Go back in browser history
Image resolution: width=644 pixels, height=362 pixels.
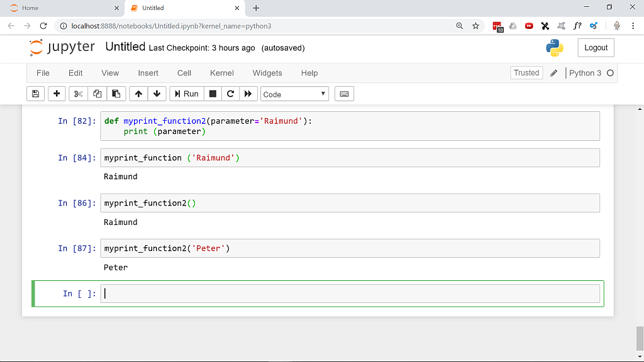[x=11, y=26]
